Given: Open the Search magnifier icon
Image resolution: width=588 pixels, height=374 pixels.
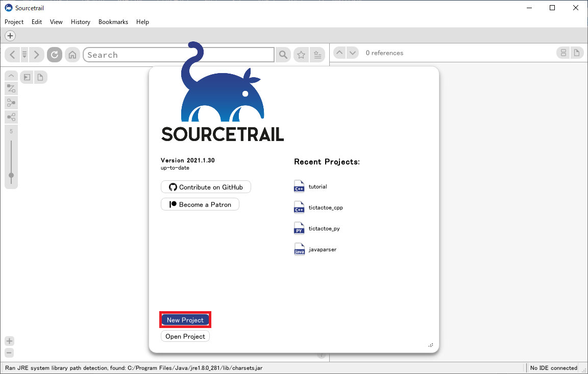Looking at the screenshot, I should [283, 54].
